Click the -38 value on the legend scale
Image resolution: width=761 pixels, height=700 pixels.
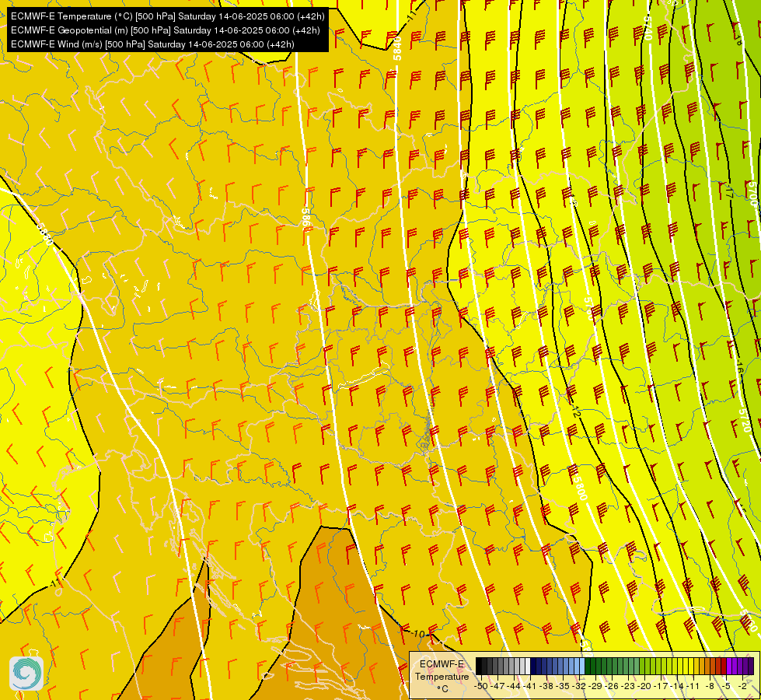pyautogui.click(x=546, y=686)
